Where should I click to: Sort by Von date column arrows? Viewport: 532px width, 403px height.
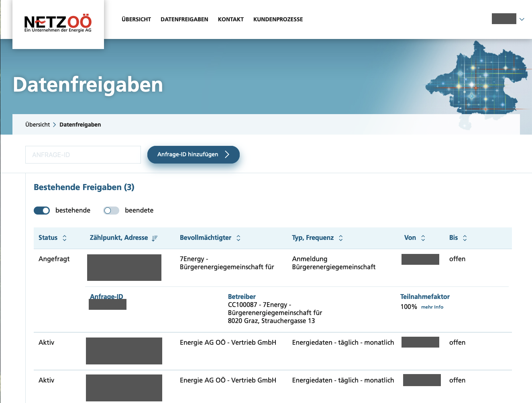pyautogui.click(x=423, y=238)
